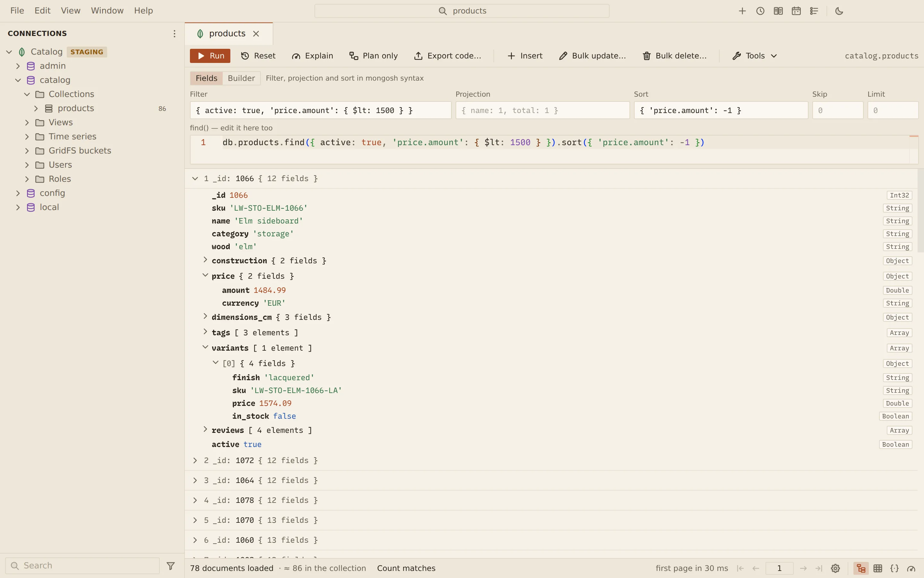Focus the top products search bar
The width and height of the screenshot is (924, 578).
462,11
